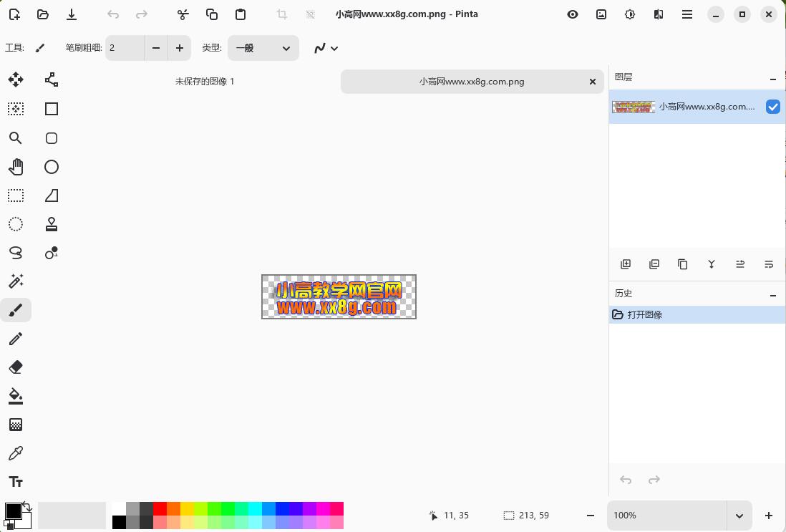
Task: Select the Clone Stamp tool
Action: point(52,224)
